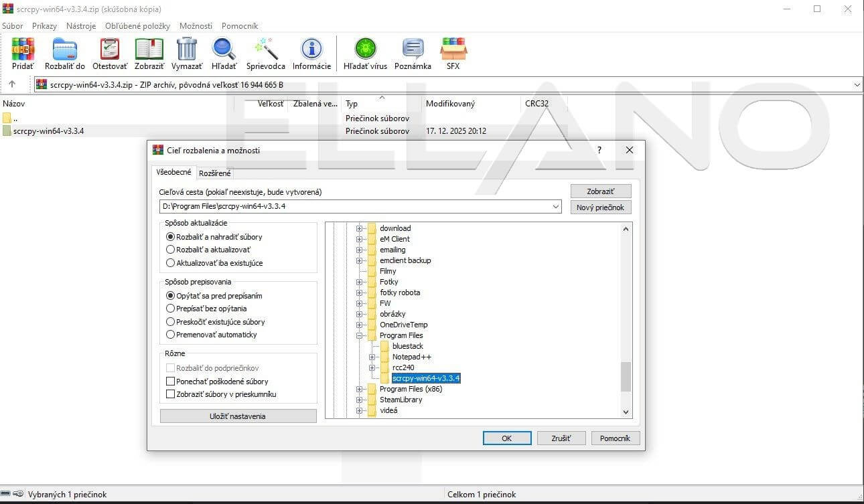This screenshot has height=504, width=864.
Task: Open the Zobraziť view file icon
Action: [x=149, y=50]
